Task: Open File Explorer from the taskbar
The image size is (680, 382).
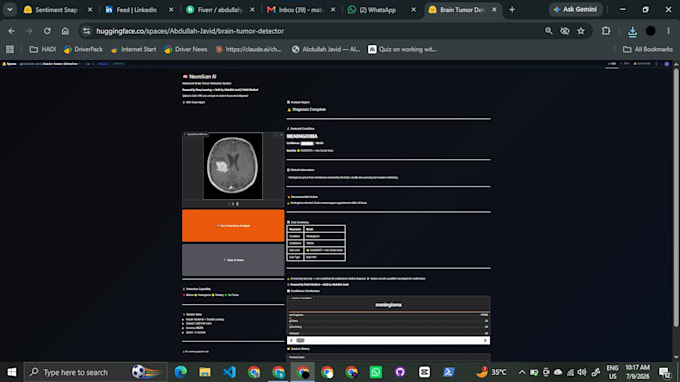Action: click(205, 372)
